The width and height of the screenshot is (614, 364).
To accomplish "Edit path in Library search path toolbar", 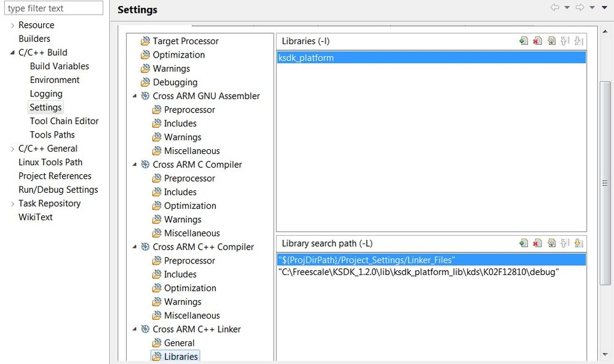I will point(551,243).
